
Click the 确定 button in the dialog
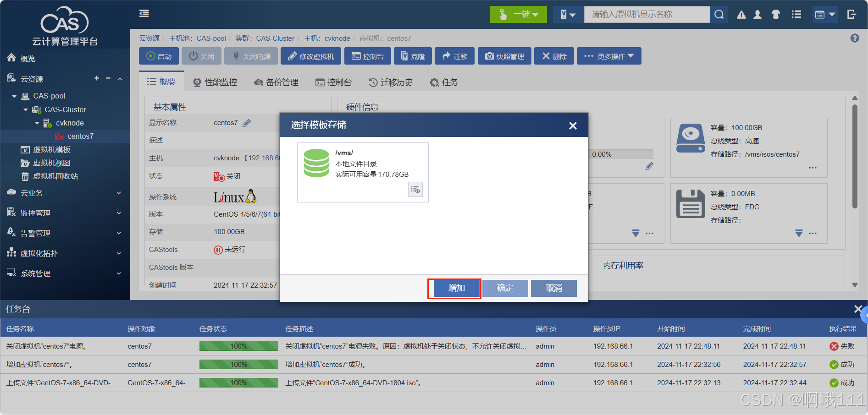pyautogui.click(x=505, y=288)
